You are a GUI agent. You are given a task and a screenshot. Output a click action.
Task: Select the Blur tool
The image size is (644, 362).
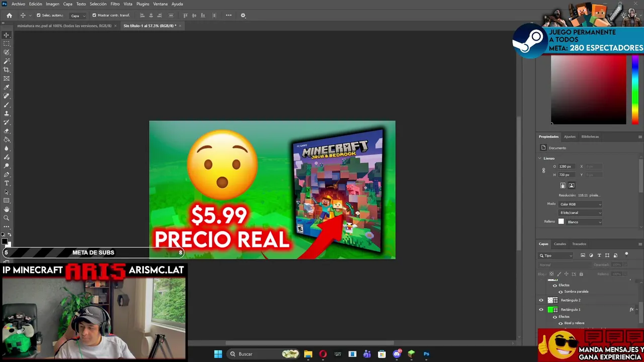click(x=7, y=148)
